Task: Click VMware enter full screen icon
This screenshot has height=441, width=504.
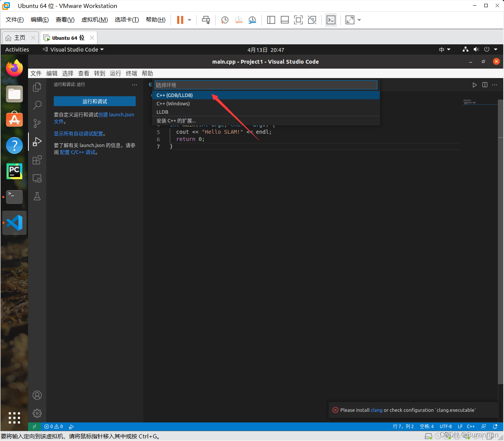Action: [298, 20]
